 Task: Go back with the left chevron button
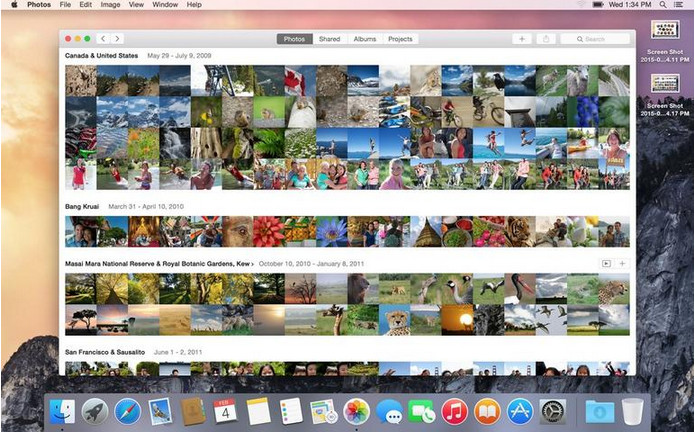coord(103,39)
